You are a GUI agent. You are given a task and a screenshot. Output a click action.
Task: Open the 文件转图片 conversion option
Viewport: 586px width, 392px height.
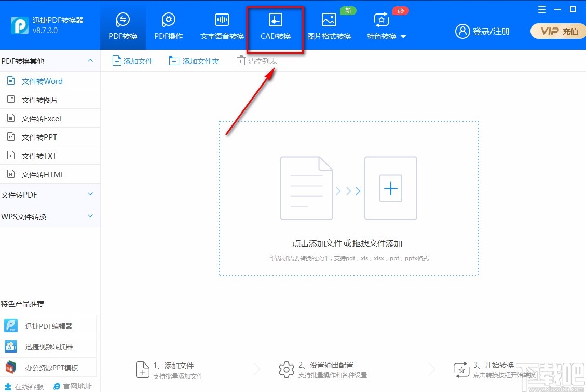(42, 100)
